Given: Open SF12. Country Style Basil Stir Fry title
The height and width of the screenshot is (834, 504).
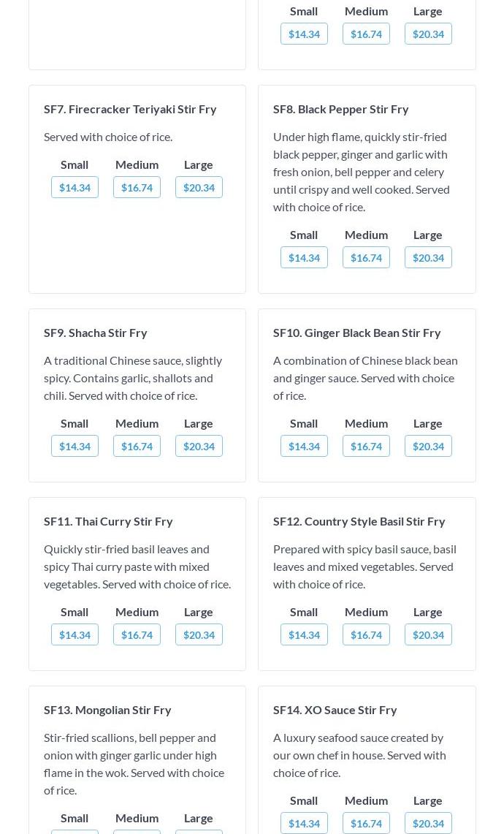Looking at the screenshot, I should click(359, 521).
